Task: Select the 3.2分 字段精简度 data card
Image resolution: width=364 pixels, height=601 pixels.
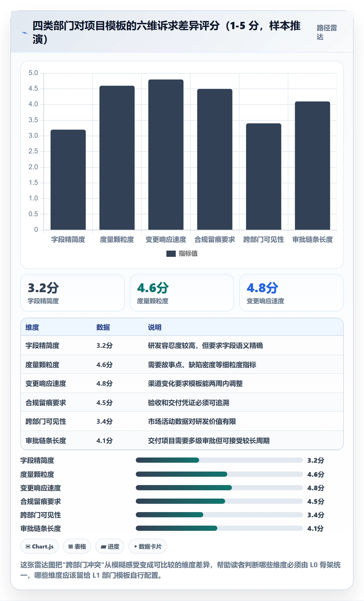Action: 73,293
